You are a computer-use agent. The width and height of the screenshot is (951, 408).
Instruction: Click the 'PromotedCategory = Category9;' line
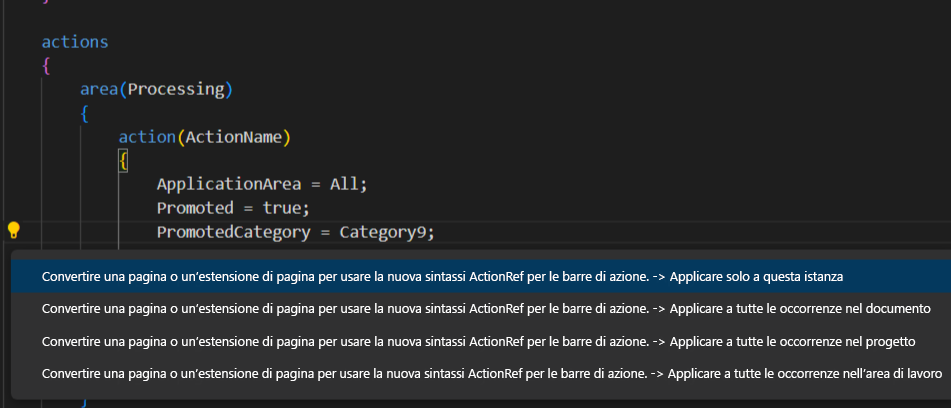click(x=296, y=232)
